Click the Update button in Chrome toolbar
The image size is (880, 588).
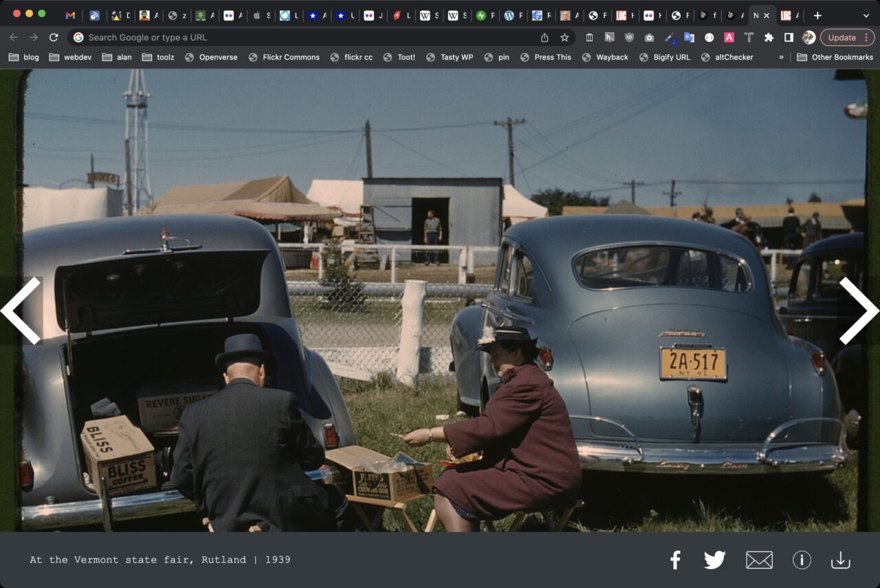click(841, 37)
